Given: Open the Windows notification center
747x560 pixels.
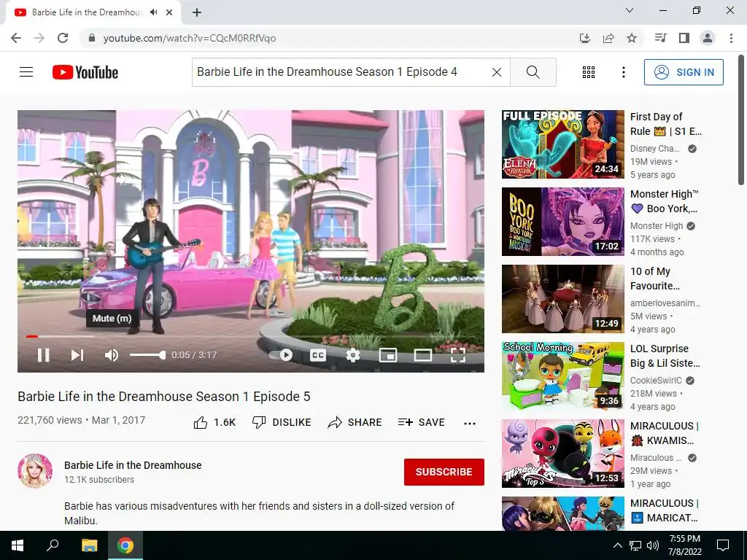Looking at the screenshot, I should (723, 545).
